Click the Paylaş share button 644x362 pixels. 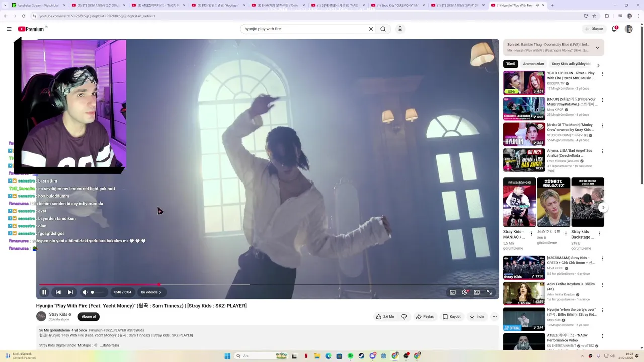tap(425, 317)
